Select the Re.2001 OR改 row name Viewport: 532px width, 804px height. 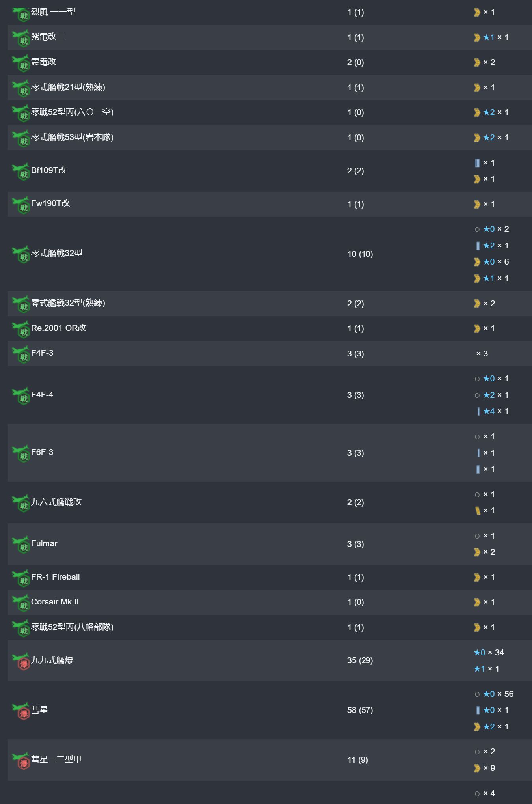(59, 328)
